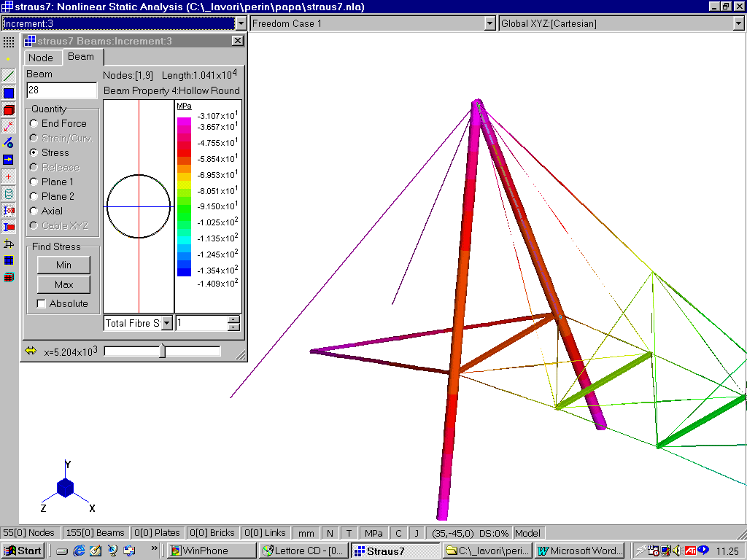
Task: Click the red wireframe cube icon
Action: click(9, 277)
